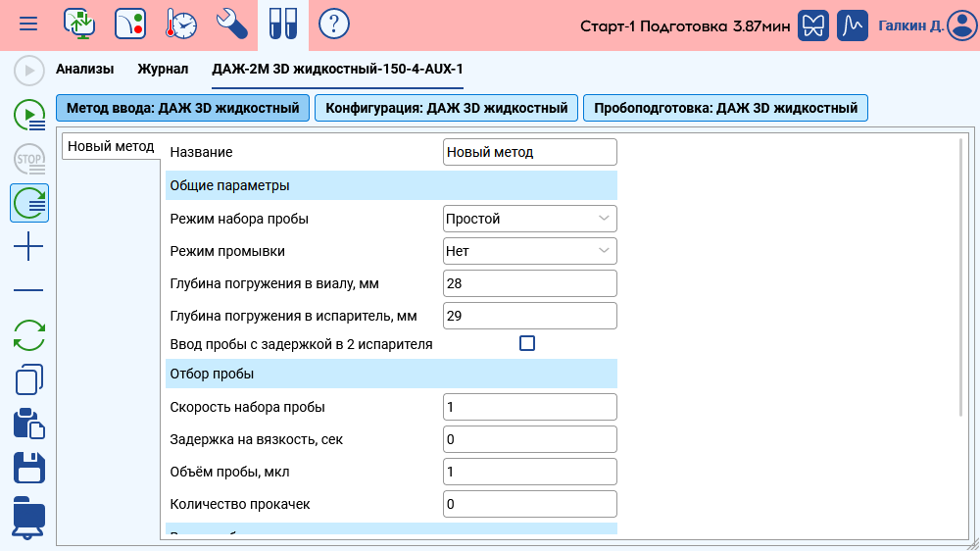Click the green refresh arrows icon
The image size is (980, 551).
29,334
